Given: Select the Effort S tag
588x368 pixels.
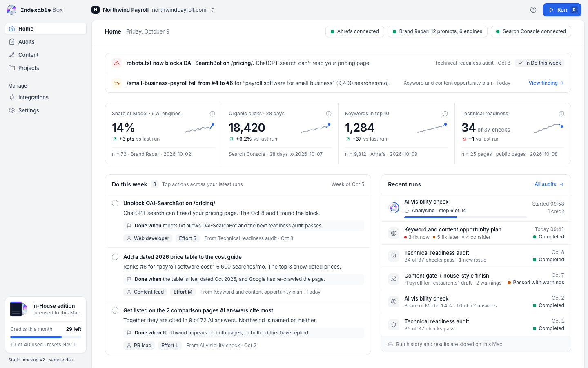Looking at the screenshot, I should coord(187,238).
